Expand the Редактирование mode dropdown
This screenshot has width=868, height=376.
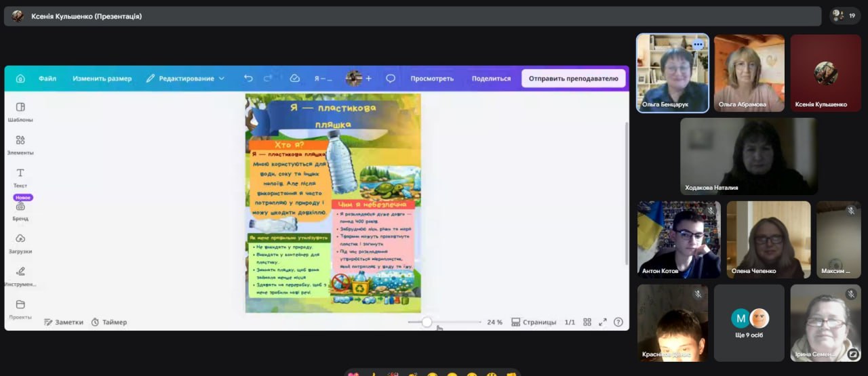click(185, 79)
